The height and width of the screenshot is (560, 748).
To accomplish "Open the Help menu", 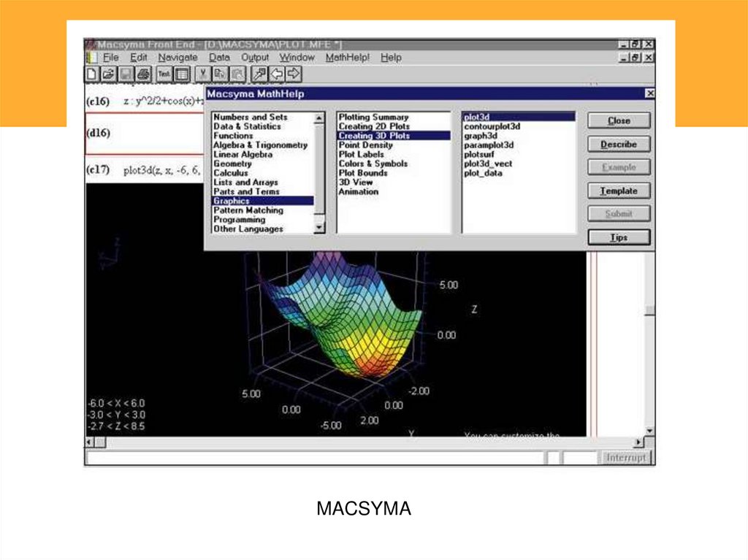I will 391,57.
